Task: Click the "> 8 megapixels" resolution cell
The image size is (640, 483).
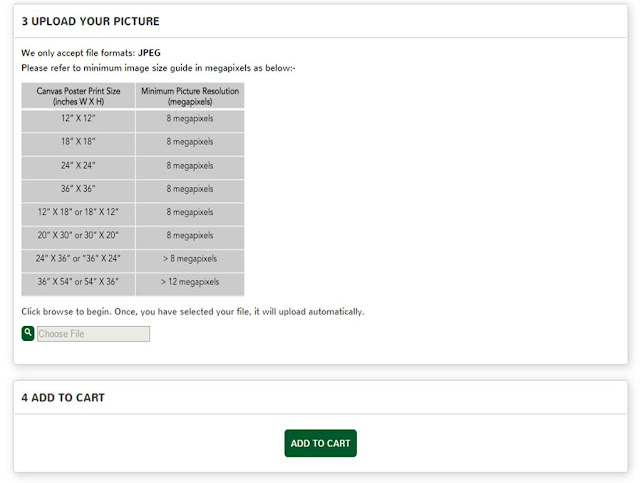Action: tap(190, 259)
